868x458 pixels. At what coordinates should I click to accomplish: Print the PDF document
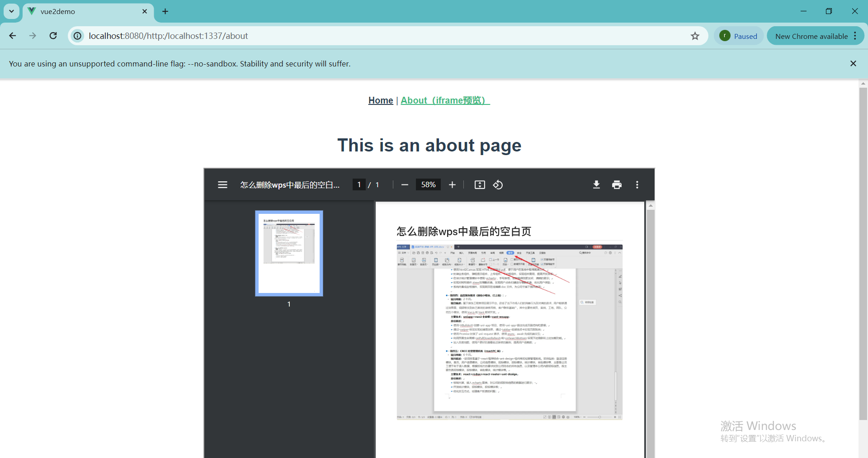[x=617, y=184]
